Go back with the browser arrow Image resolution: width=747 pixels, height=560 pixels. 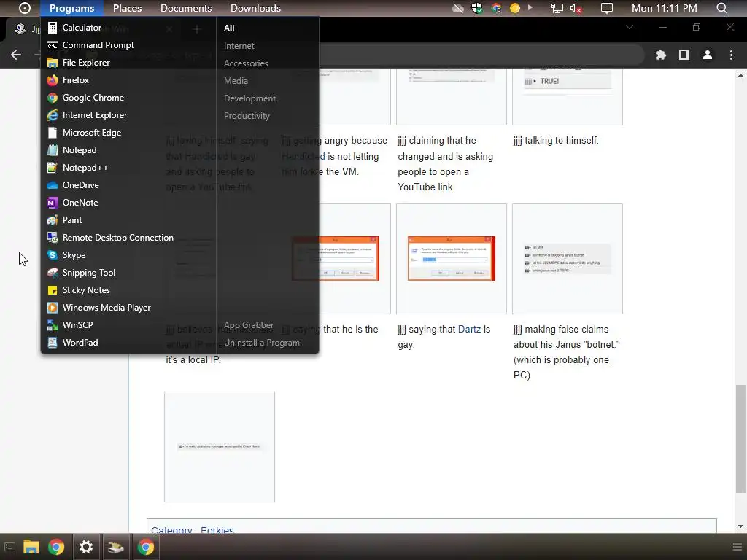16,55
